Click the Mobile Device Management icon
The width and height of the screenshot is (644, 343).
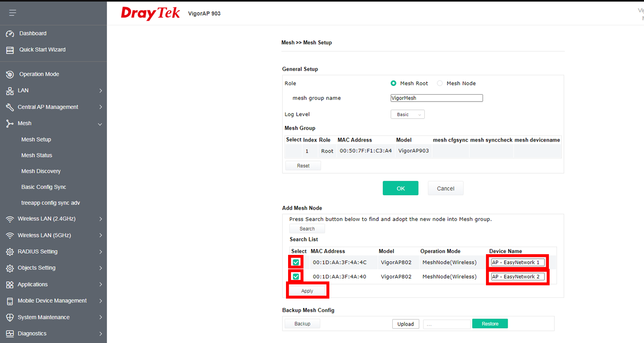10,301
